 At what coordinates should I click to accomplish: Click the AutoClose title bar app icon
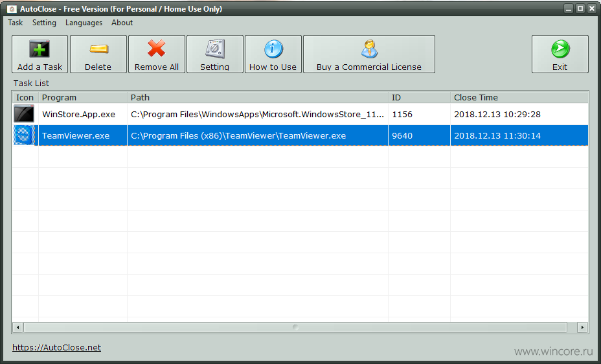click(12, 8)
